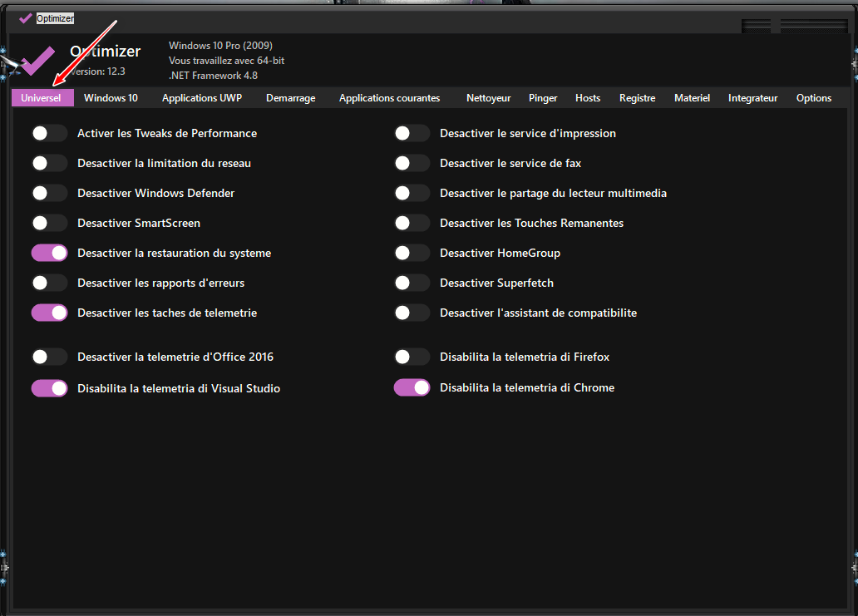Go to the Demarrage tab
Image resolution: width=858 pixels, height=616 pixels.
point(290,98)
